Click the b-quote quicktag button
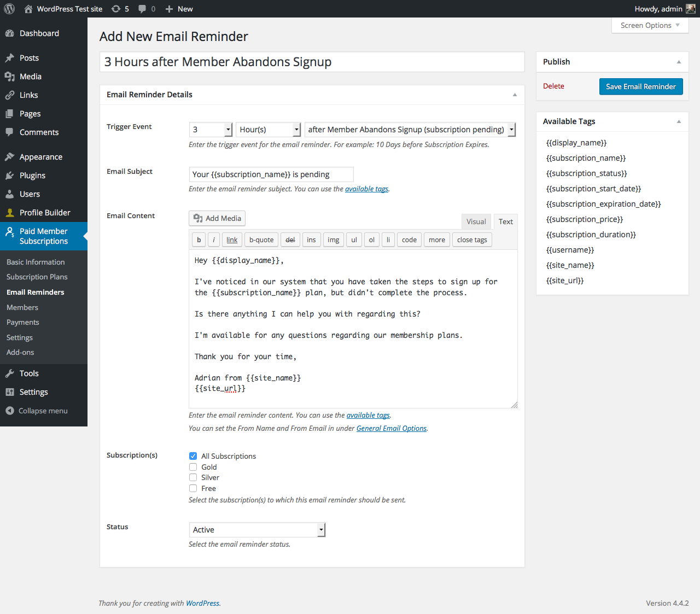Screen dimensions: 700x614 pos(261,239)
